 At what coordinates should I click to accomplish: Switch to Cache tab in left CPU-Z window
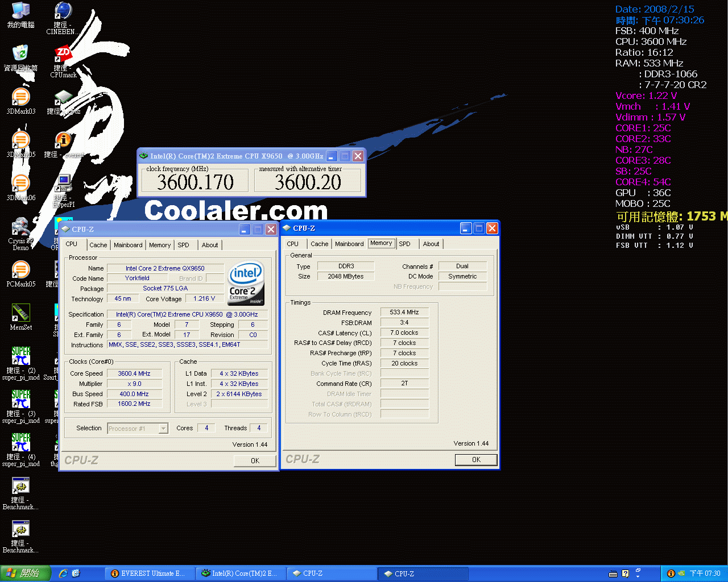[98, 245]
